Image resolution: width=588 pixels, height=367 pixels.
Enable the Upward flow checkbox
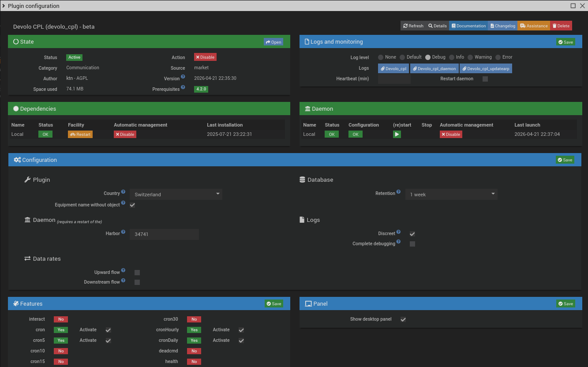coord(137,273)
